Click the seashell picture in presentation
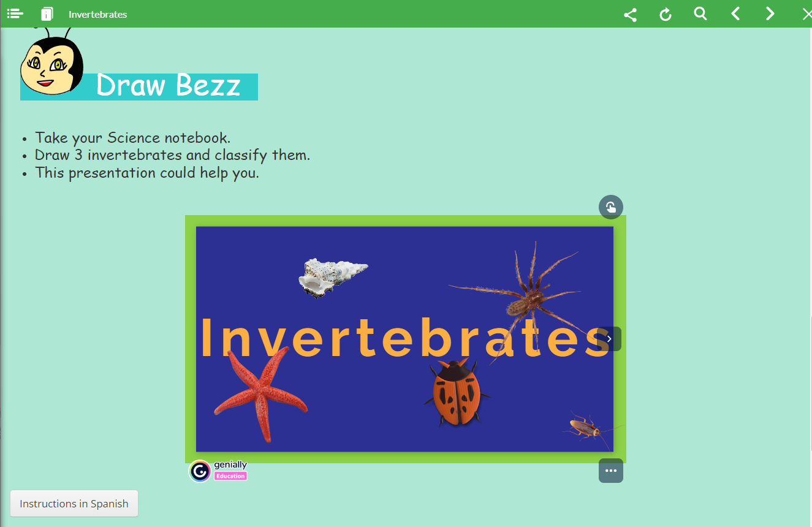Screen dimensions: 812x527 click(333, 278)
